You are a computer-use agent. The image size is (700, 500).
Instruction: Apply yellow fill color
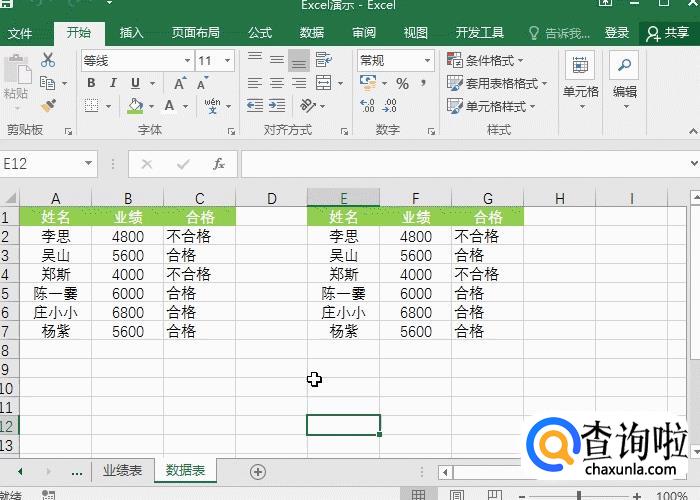coord(135,106)
